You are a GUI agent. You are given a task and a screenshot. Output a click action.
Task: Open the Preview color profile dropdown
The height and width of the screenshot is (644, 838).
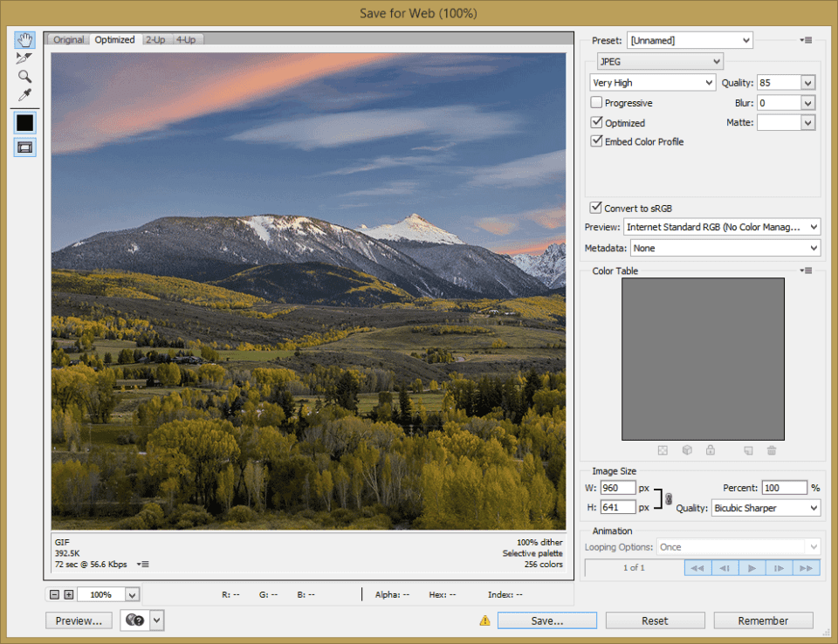click(722, 227)
